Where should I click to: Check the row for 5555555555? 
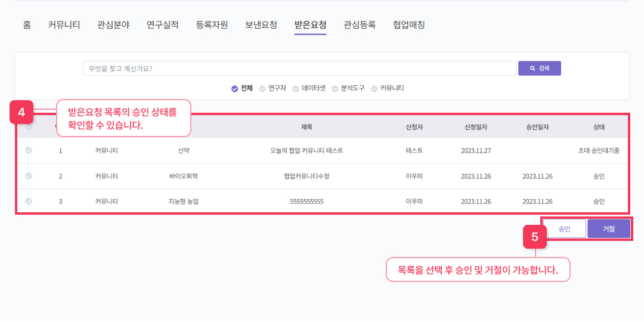point(29,202)
